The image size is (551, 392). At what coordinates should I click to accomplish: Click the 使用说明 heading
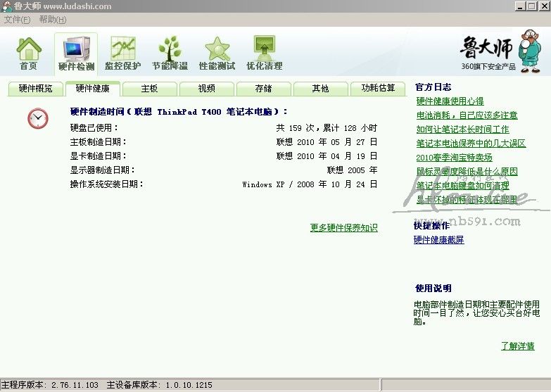coord(433,289)
